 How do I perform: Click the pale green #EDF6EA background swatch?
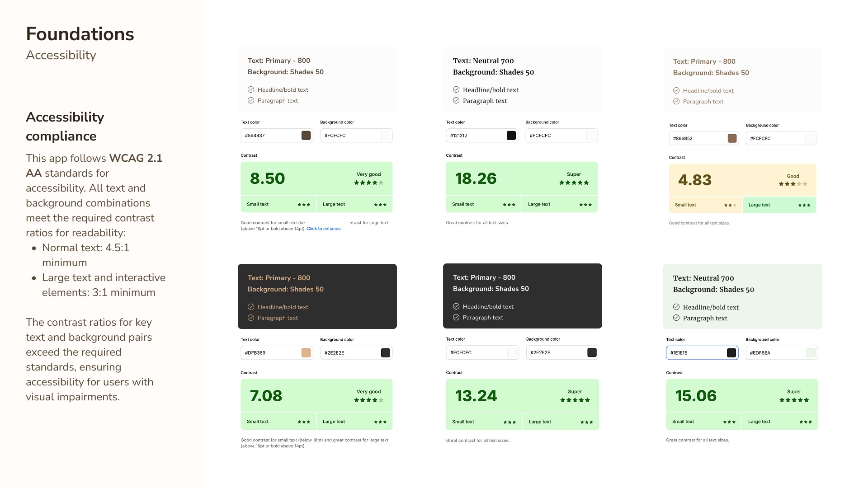pyautogui.click(x=811, y=353)
